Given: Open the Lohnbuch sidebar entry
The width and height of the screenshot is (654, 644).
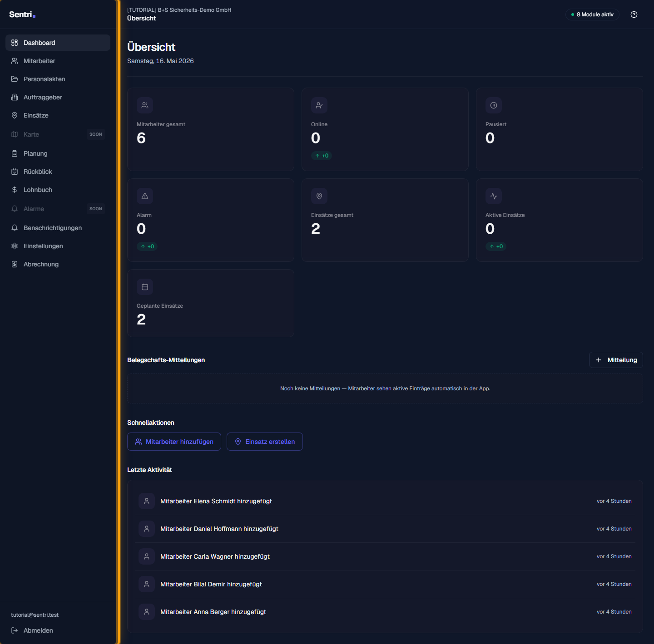Looking at the screenshot, I should click(x=58, y=190).
